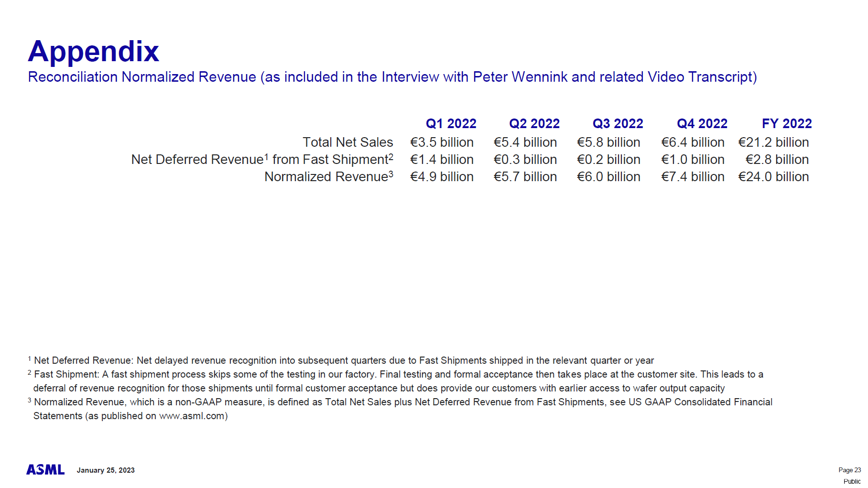Screen dimensions: 868x488
Task: Click footnote 1 about Net Deferred Revenue
Action: click(x=341, y=360)
